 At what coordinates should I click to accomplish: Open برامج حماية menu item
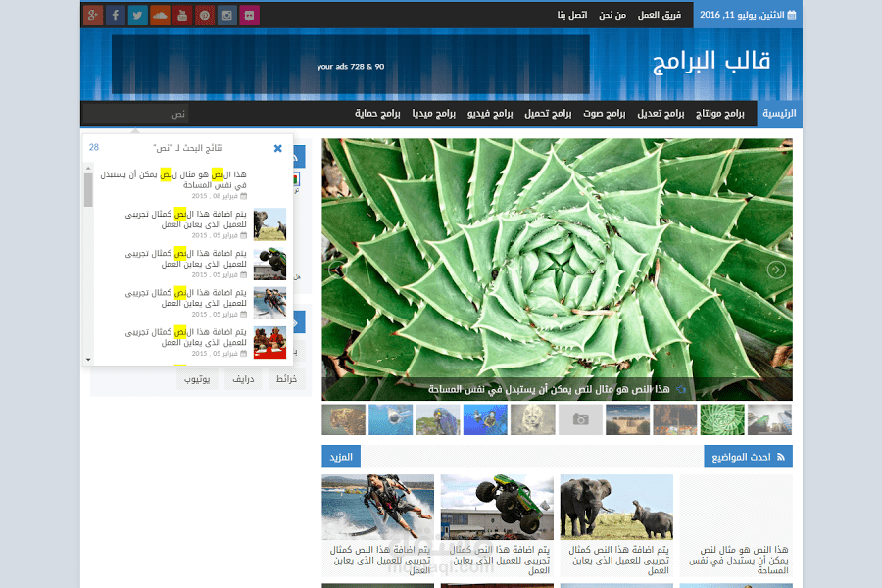[377, 113]
